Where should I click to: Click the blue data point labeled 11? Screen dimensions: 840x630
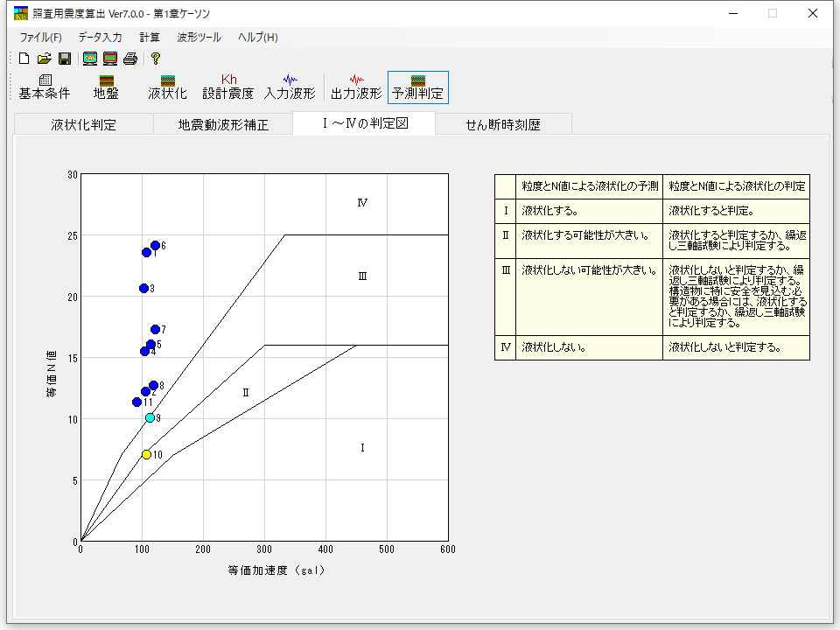pos(136,402)
